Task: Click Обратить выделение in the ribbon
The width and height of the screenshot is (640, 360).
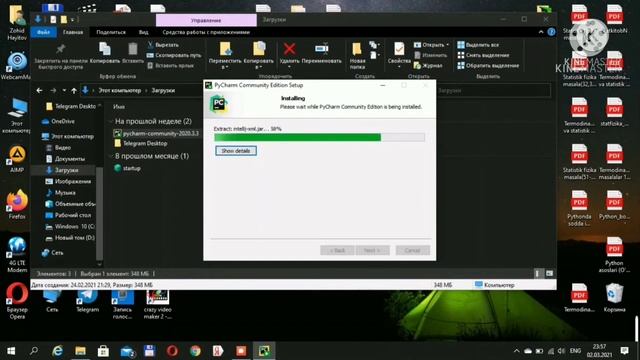Action: (x=488, y=65)
